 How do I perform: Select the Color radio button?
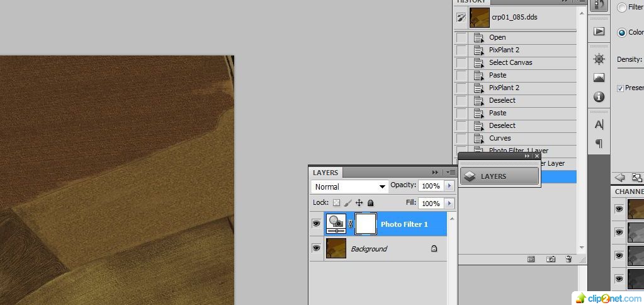coord(622,33)
